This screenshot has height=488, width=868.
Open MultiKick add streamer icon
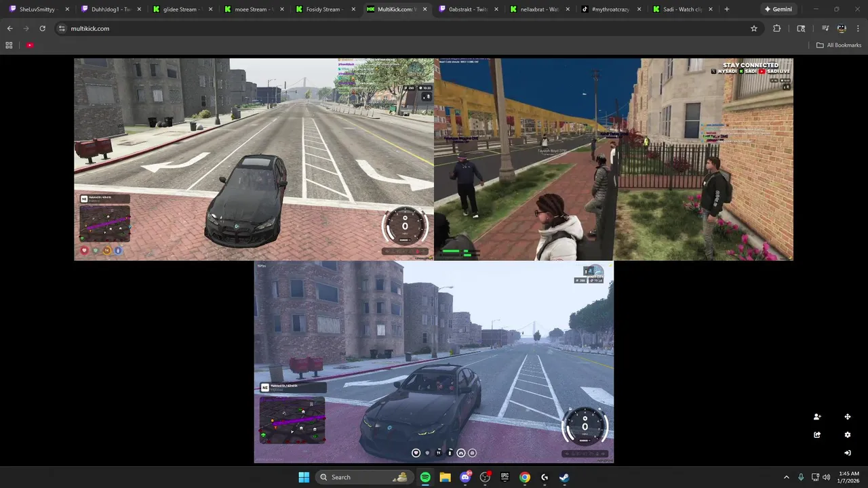(x=817, y=417)
